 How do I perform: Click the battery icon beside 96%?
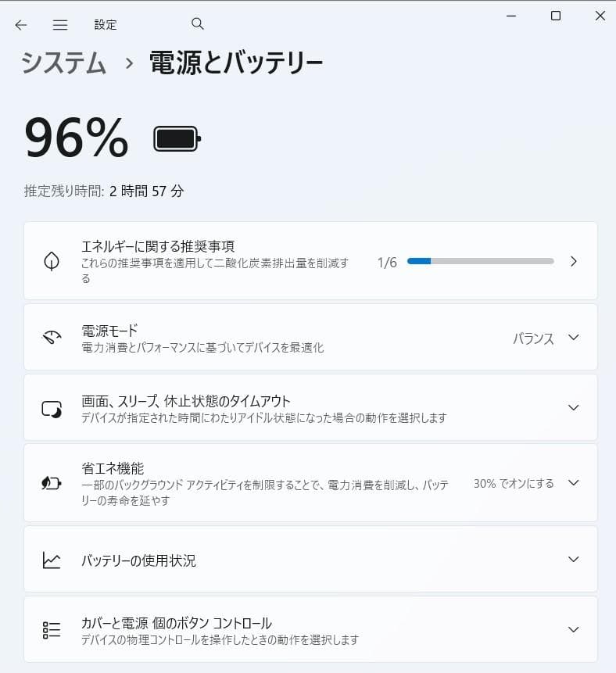tap(175, 138)
